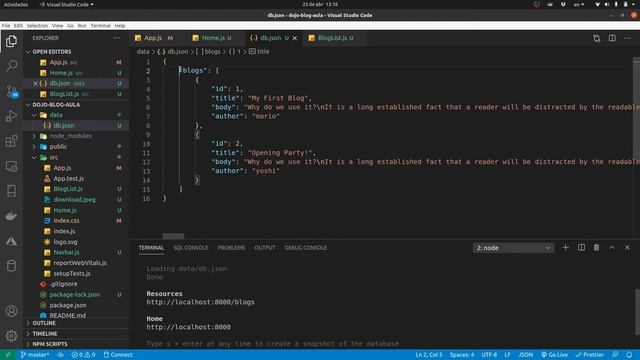Open the Debug Console panel tab

(x=306, y=248)
